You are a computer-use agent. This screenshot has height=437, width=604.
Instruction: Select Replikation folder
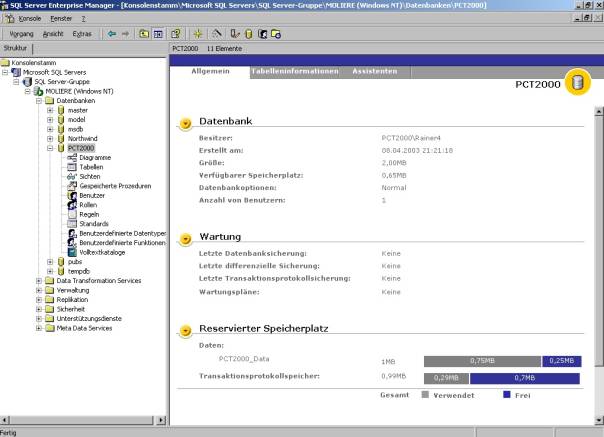pos(72,300)
